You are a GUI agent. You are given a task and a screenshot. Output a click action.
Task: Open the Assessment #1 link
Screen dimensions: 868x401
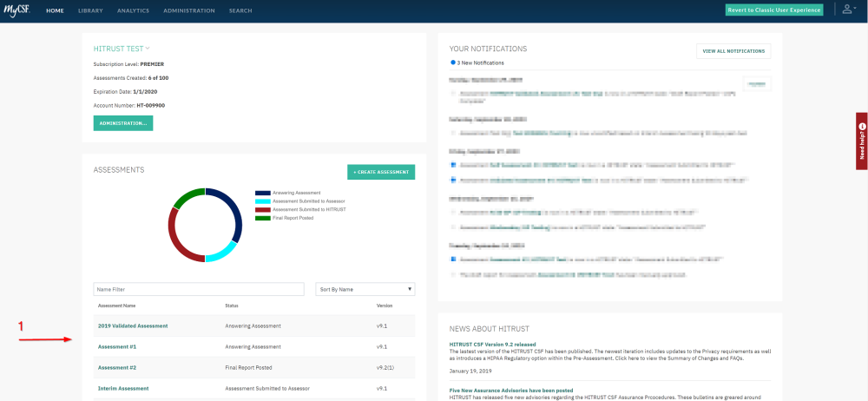(x=117, y=346)
